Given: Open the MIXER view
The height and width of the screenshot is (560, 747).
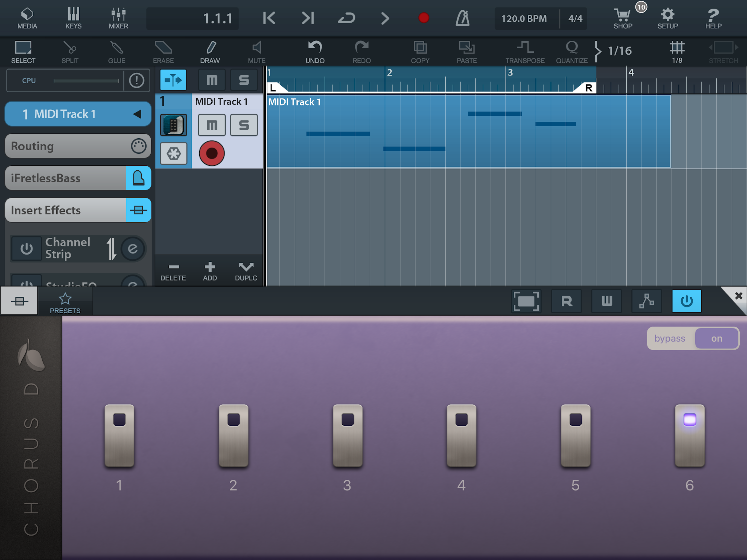Looking at the screenshot, I should click(118, 18).
